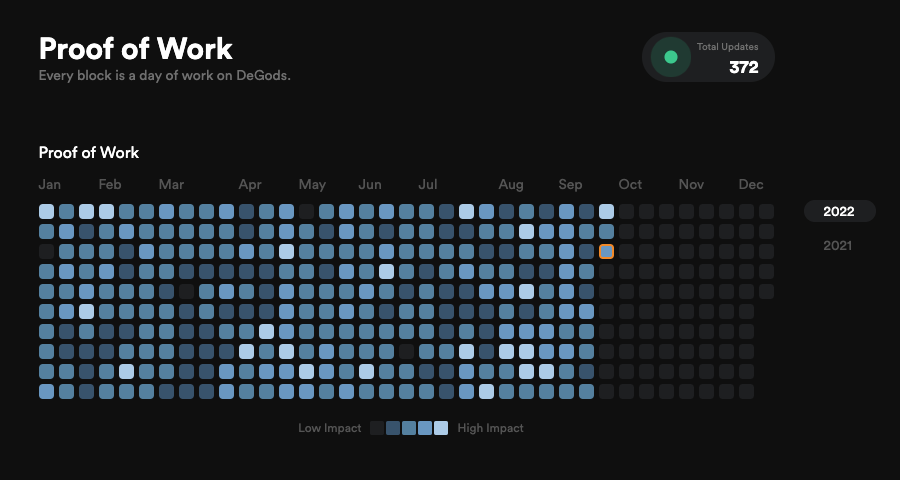Click the second legend swatch from Low Impact
The height and width of the screenshot is (480, 900).
point(393,428)
